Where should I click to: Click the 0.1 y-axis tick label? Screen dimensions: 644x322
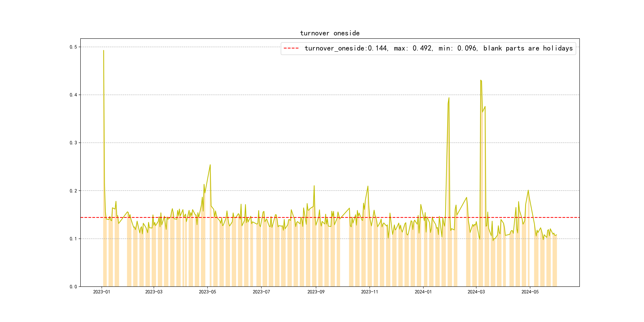coord(73,239)
